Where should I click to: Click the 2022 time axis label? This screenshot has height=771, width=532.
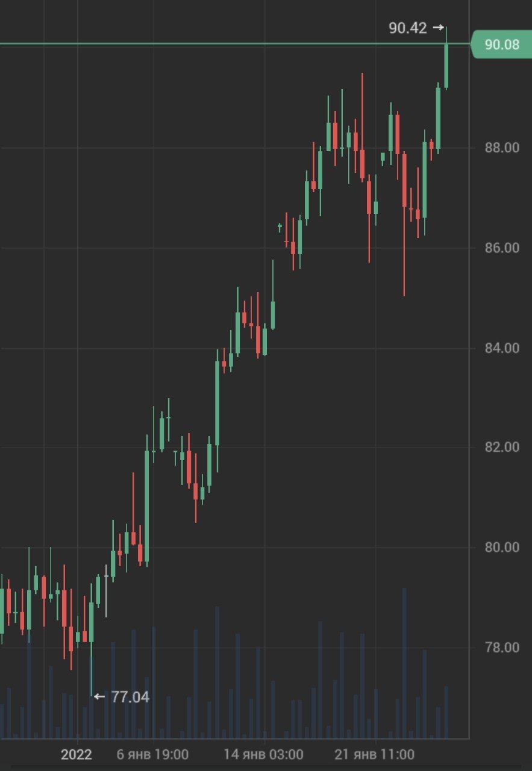click(x=77, y=754)
